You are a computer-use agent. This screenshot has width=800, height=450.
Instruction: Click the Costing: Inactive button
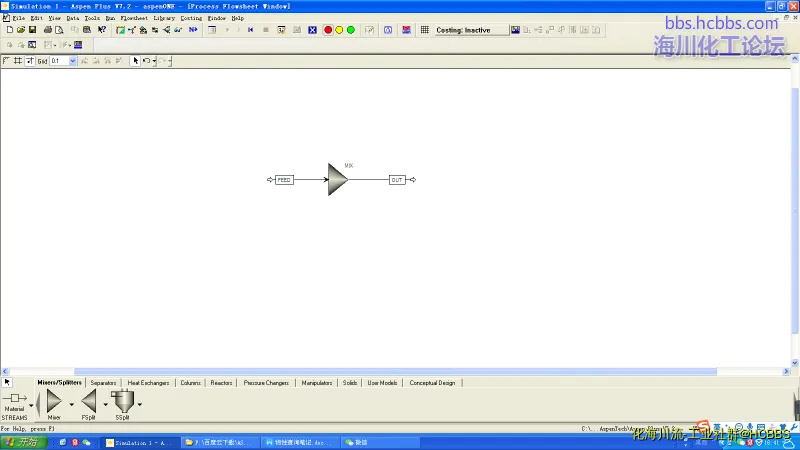[x=471, y=30]
